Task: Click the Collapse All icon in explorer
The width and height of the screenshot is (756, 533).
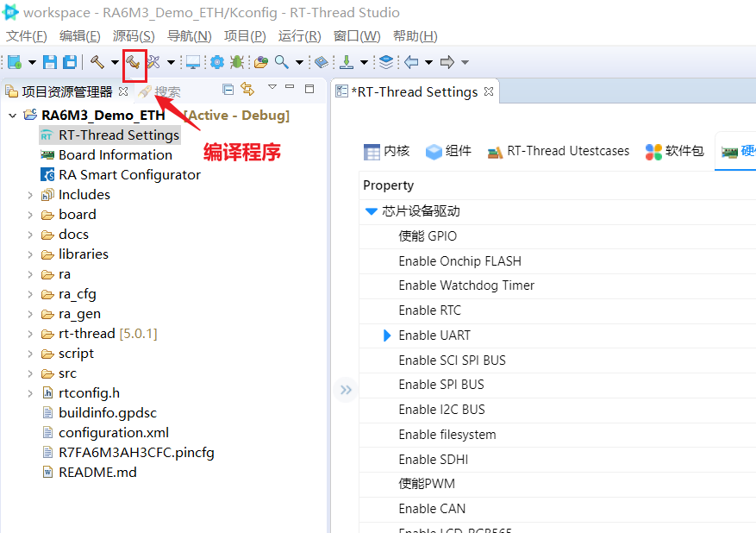Action: pos(228,89)
